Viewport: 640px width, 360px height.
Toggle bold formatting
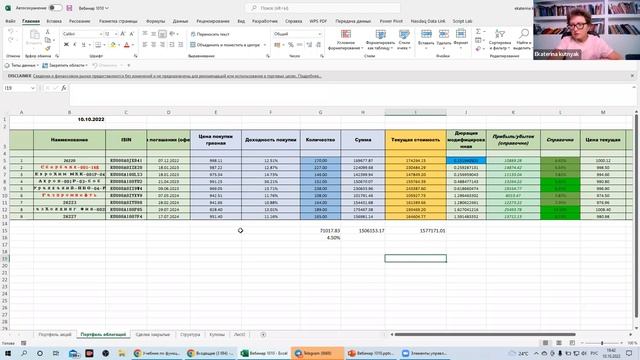[x=66, y=44]
